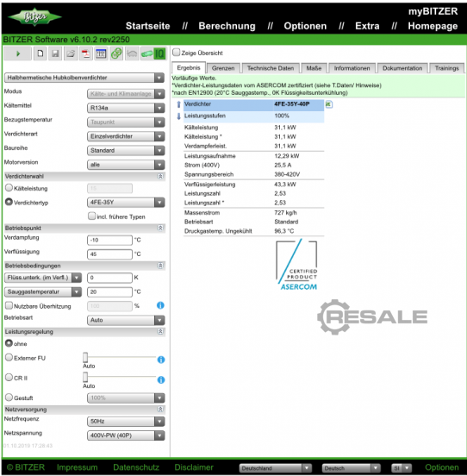Screen dimensions: 467x476
Task: Open Netzspannung 400V-PW (40P) dropdown
Action: tap(126, 435)
